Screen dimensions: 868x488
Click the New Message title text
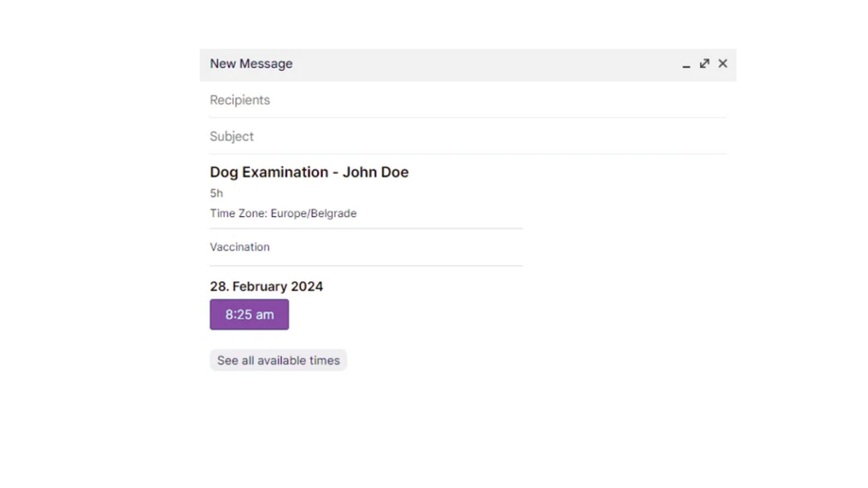tap(251, 64)
